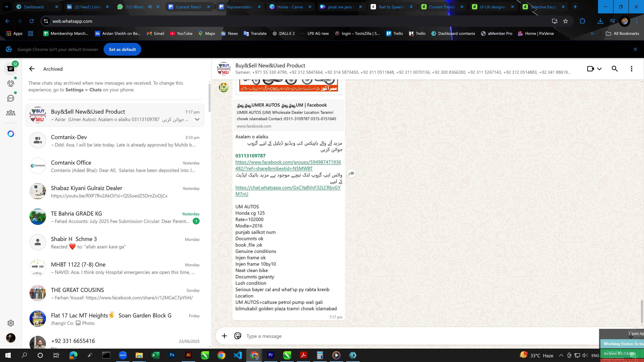Screen dimensions: 644x362
Task: Start a video call in group header
Action: [x=591, y=69]
